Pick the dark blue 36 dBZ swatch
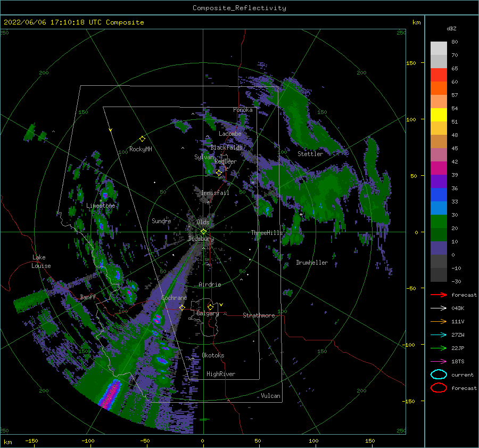The width and height of the screenshot is (479, 448). [x=439, y=194]
